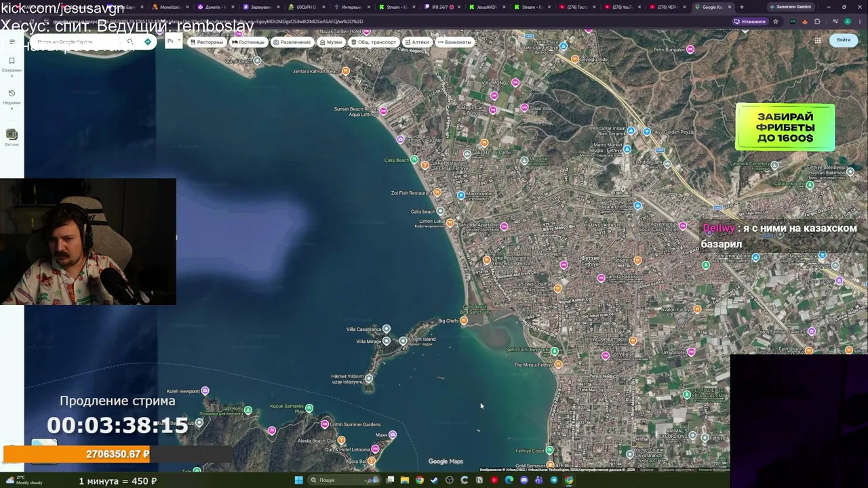Select the Sunset Beach Resort pin
The height and width of the screenshot is (488, 868).
pos(383,111)
